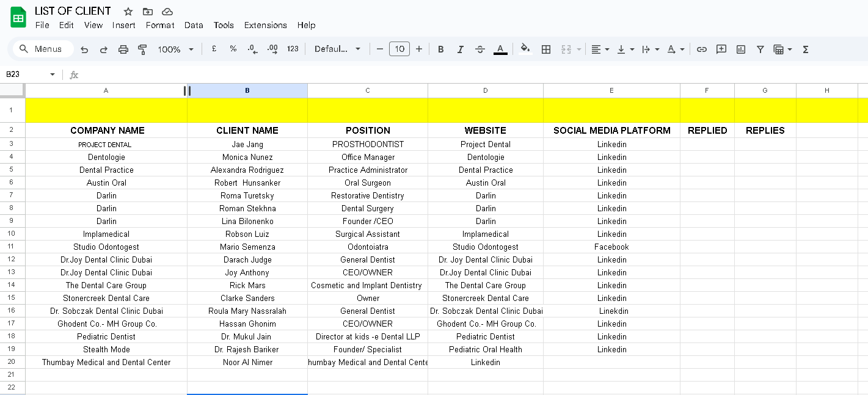Select the cell with Facebook

[x=611, y=247]
